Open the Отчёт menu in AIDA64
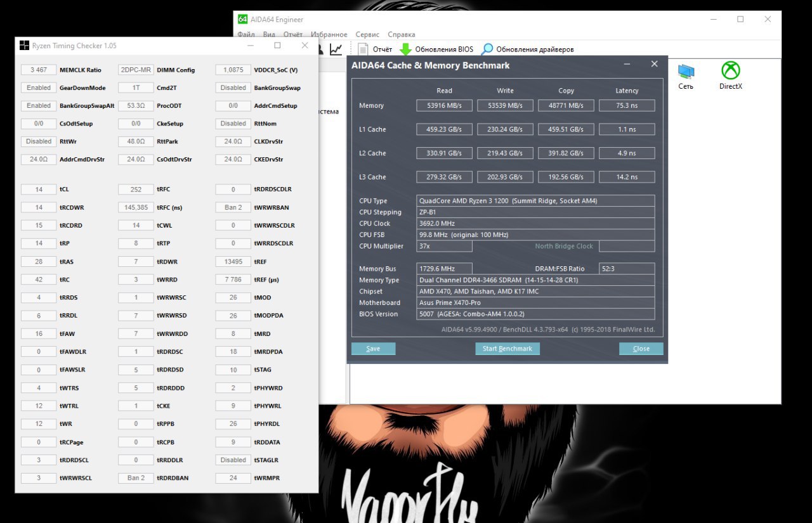Viewport: 812px width, 523px height. [x=293, y=34]
